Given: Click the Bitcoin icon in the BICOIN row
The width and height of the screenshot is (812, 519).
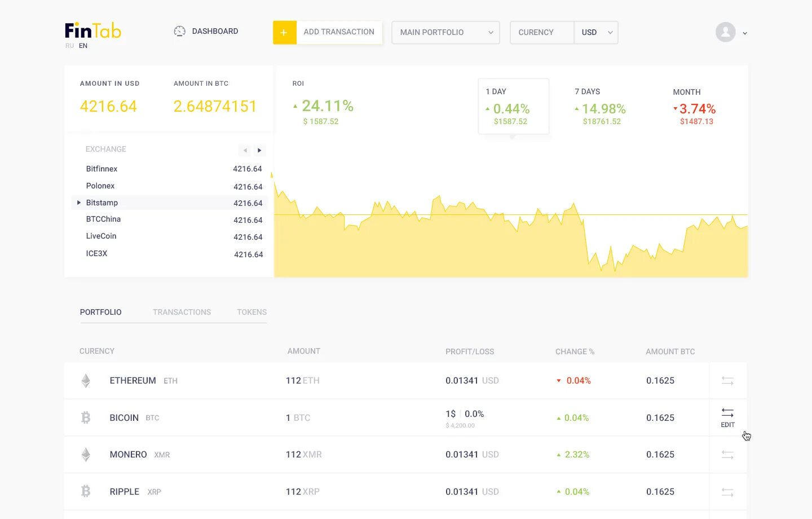Looking at the screenshot, I should coord(86,417).
